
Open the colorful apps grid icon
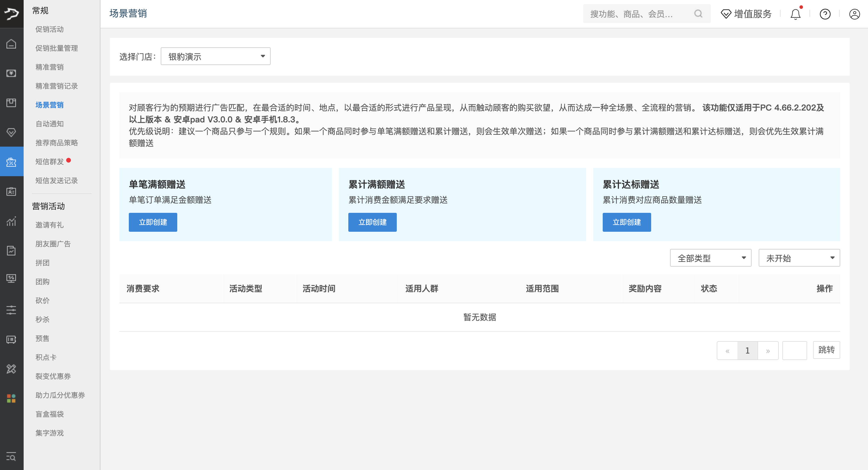[12, 398]
